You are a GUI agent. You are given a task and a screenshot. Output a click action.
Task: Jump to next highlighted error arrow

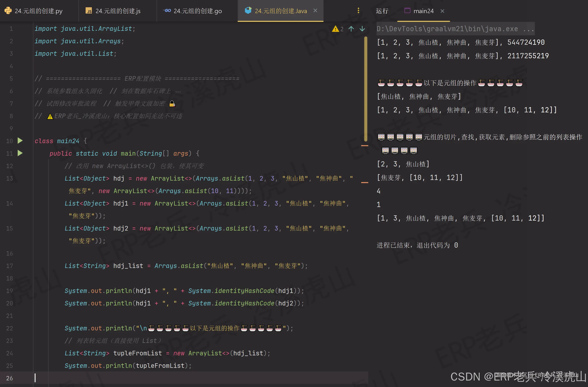point(362,29)
